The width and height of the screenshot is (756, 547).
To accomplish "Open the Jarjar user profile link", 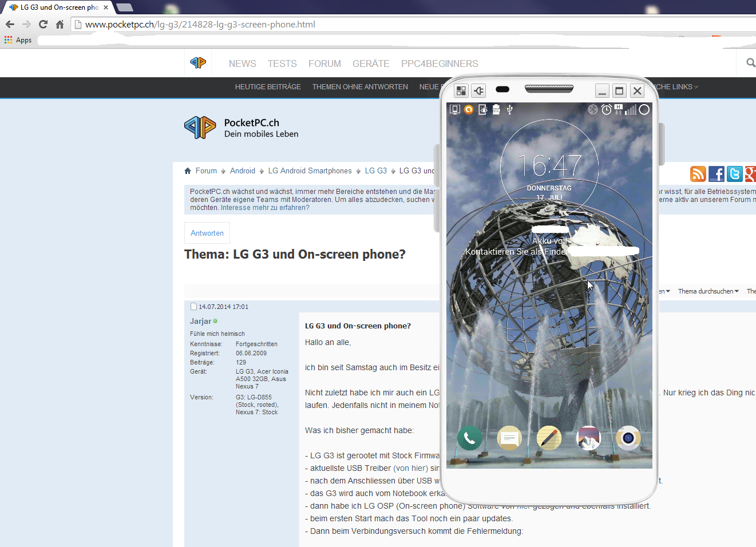I will 200,322.
